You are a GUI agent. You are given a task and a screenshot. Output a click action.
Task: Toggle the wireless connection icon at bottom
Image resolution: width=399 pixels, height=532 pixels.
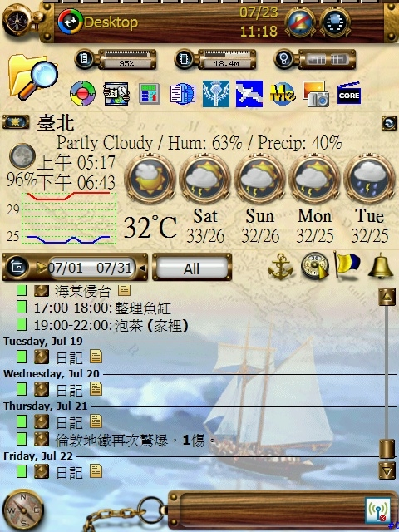377,510
